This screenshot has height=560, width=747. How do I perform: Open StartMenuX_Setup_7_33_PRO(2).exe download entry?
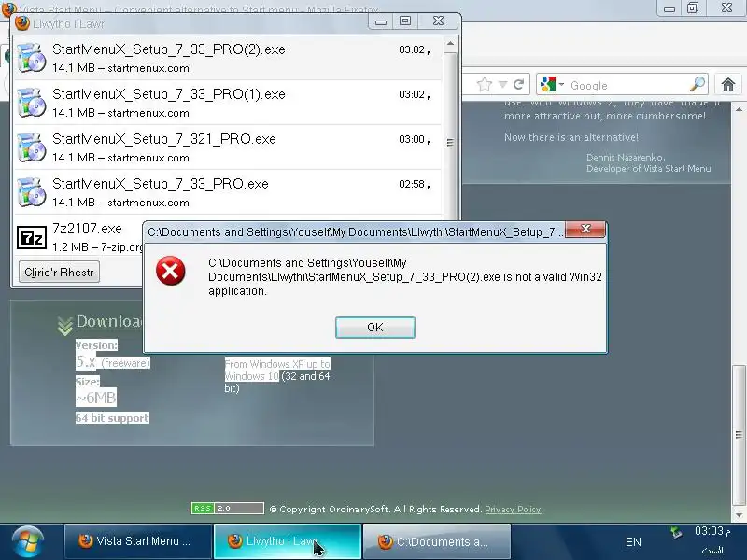(x=228, y=58)
